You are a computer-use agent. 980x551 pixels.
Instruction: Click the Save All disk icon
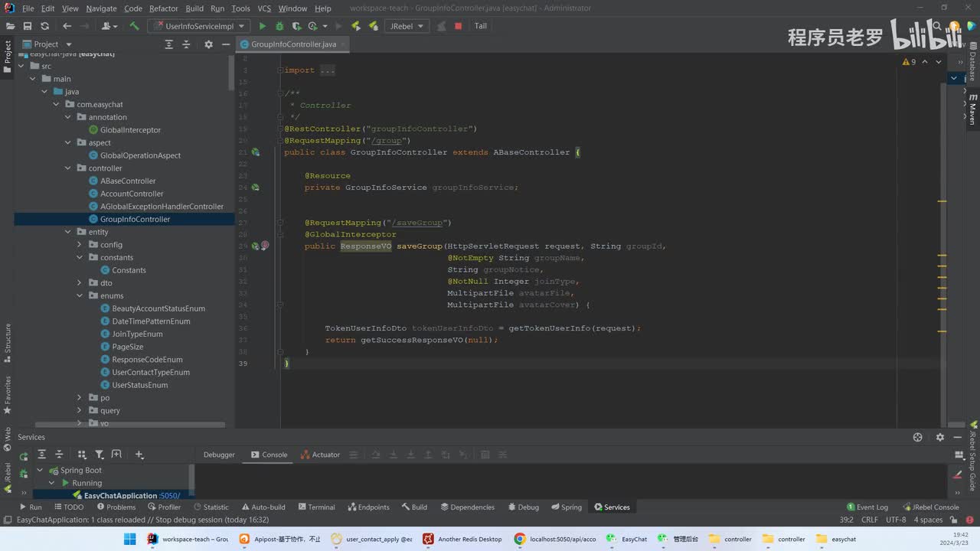coord(28,26)
